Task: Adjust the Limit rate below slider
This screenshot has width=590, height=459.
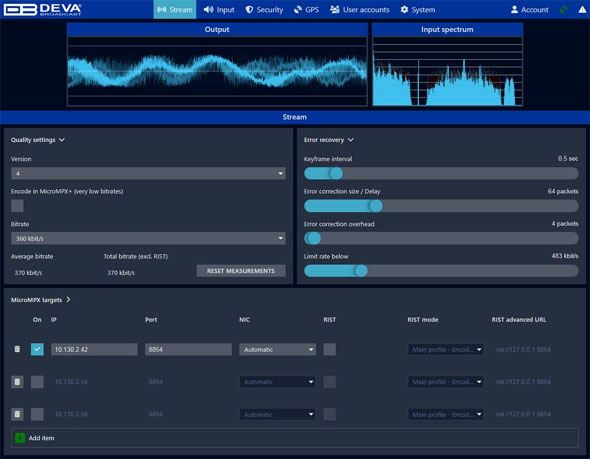Action: pos(441,271)
